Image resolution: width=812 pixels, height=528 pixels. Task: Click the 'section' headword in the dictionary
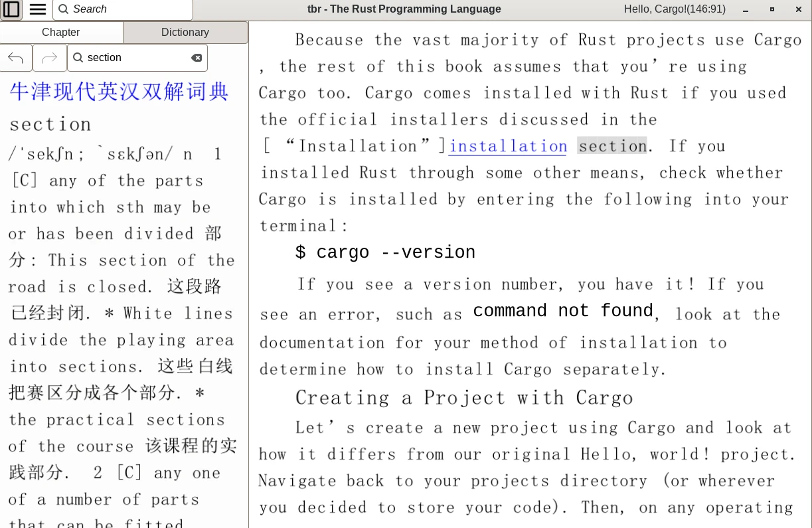[x=50, y=124]
